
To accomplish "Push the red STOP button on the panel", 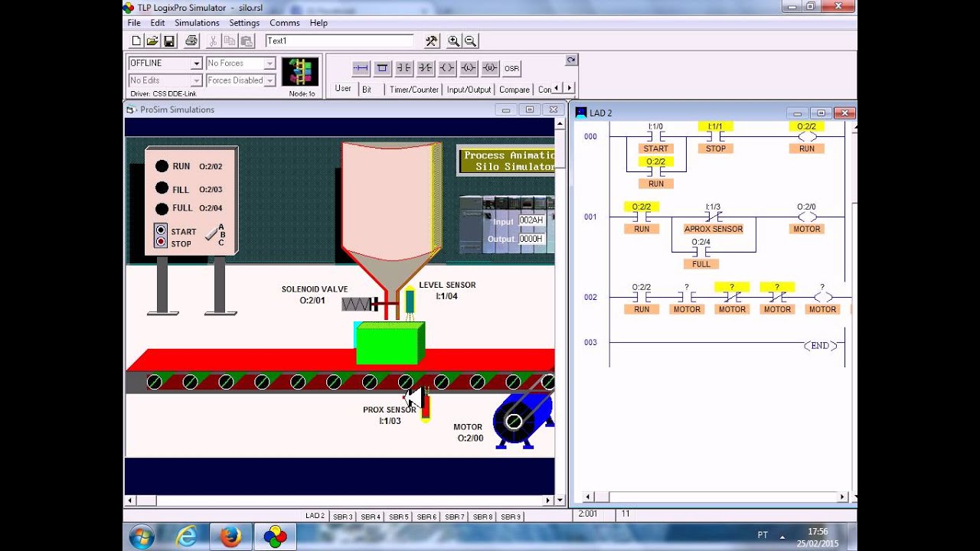I will pos(161,242).
